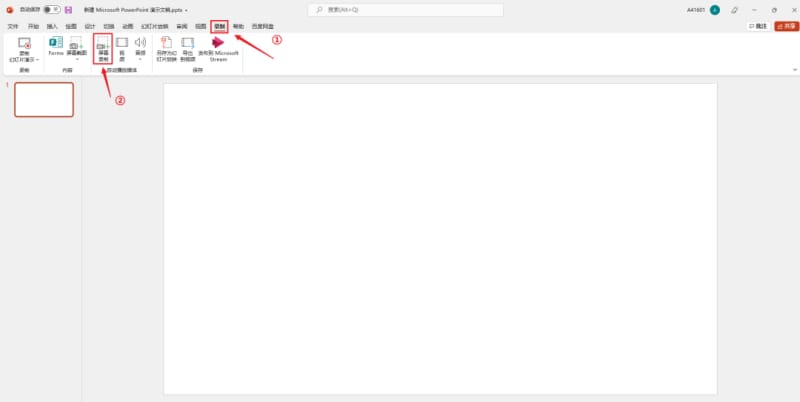The image size is (800, 402).
Task: Click the highlighted screen recording button
Action: pos(103,49)
